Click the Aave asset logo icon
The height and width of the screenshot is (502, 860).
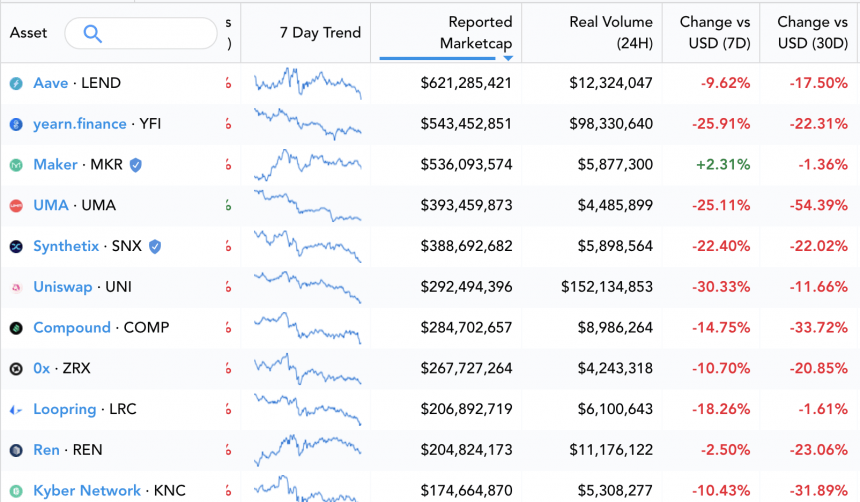16,83
